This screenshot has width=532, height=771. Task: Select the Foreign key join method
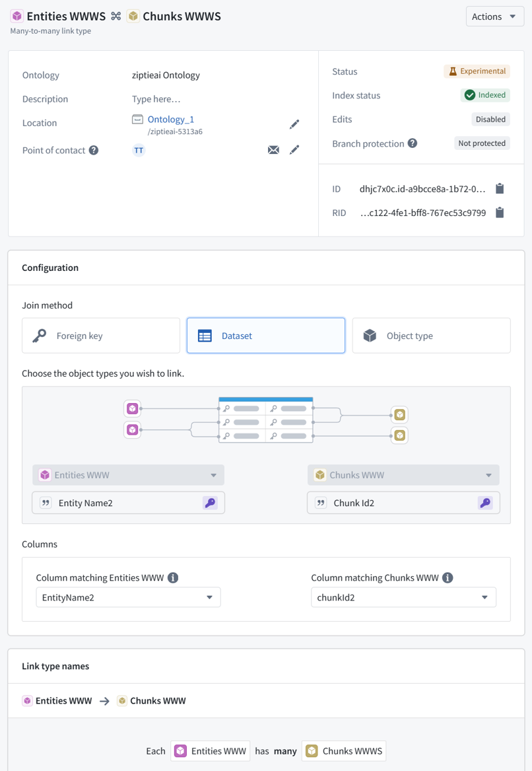[101, 336]
